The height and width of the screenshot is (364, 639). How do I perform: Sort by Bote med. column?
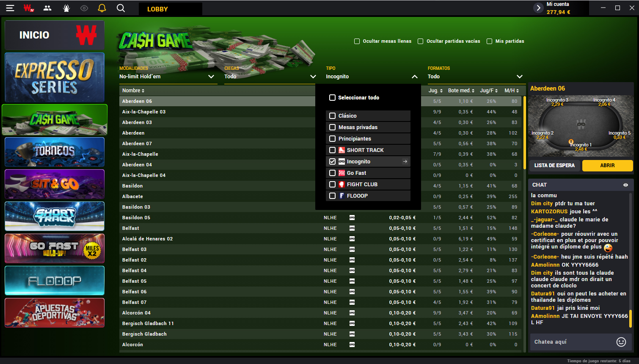pyautogui.click(x=461, y=91)
